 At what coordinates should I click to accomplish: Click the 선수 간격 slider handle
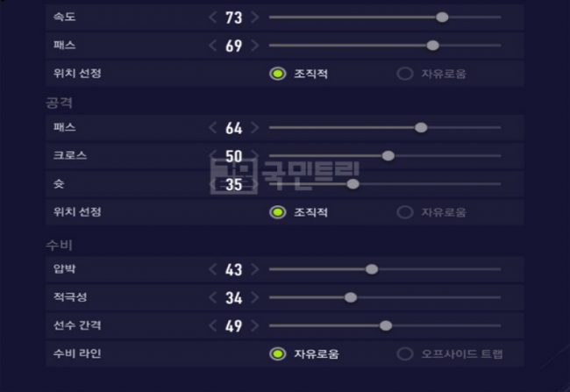(x=385, y=326)
